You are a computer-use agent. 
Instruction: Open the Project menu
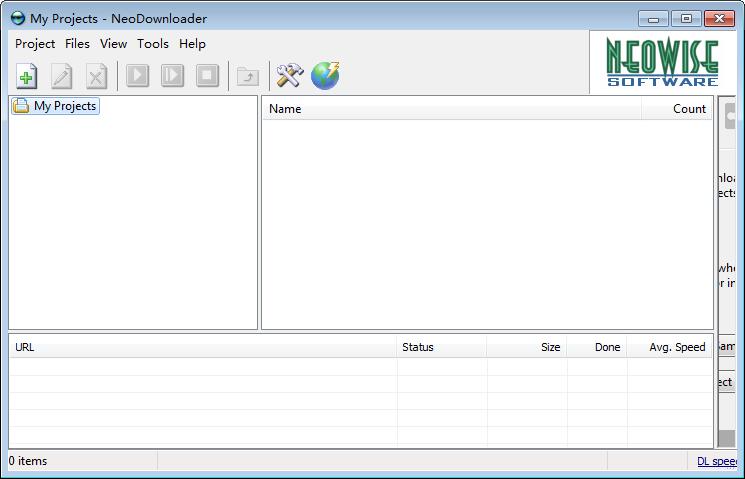click(35, 44)
